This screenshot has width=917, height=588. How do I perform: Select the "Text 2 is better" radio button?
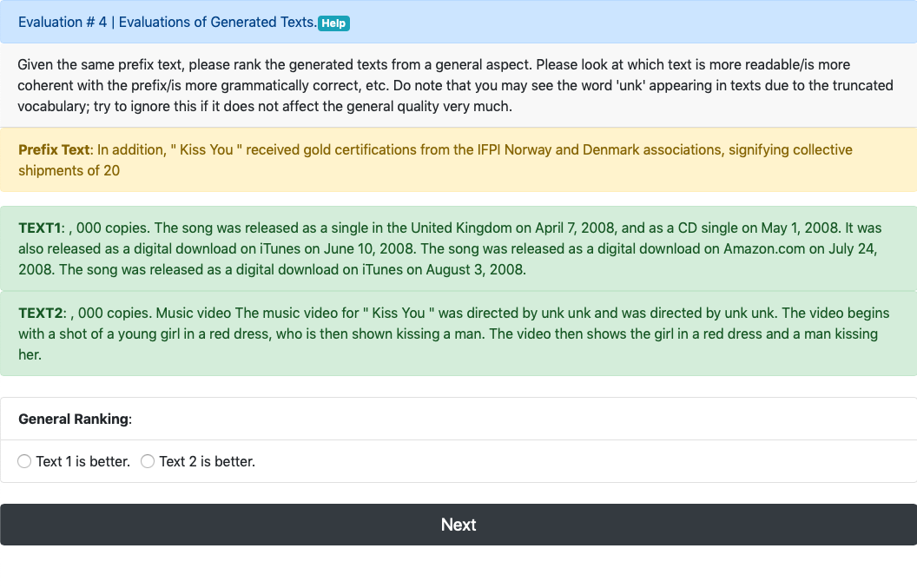click(148, 461)
